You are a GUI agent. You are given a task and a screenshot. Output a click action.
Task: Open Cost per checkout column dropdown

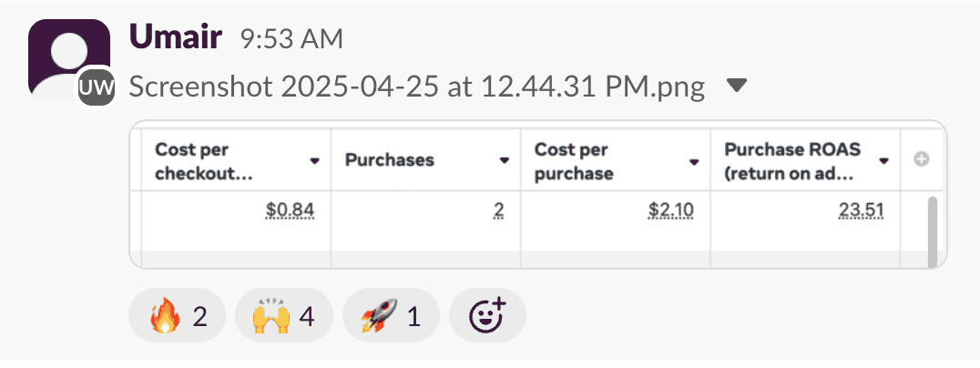coord(315,160)
